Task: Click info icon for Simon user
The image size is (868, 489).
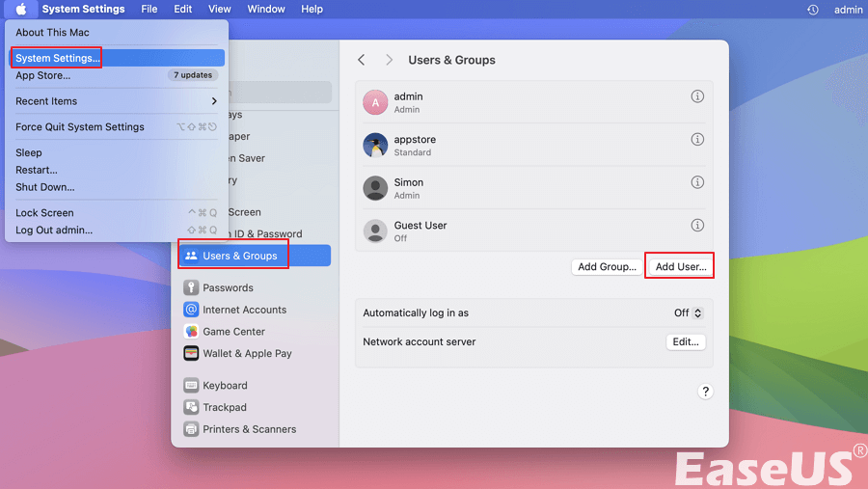Action: click(x=697, y=182)
